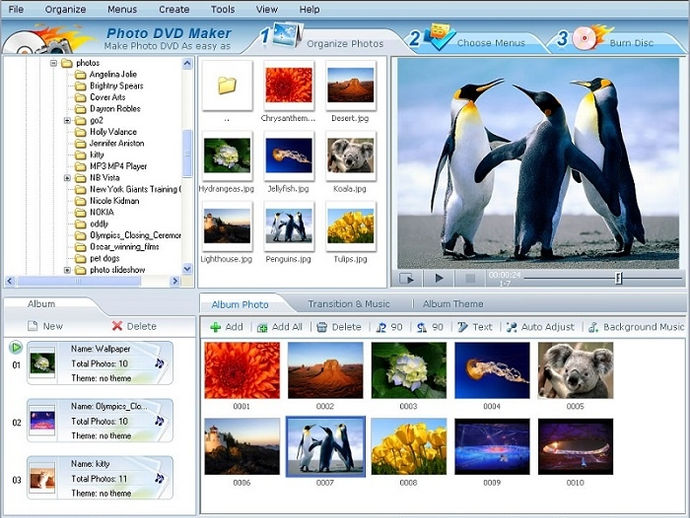This screenshot has height=518, width=690.
Task: Delete photo from album toolbar
Action: (339, 327)
